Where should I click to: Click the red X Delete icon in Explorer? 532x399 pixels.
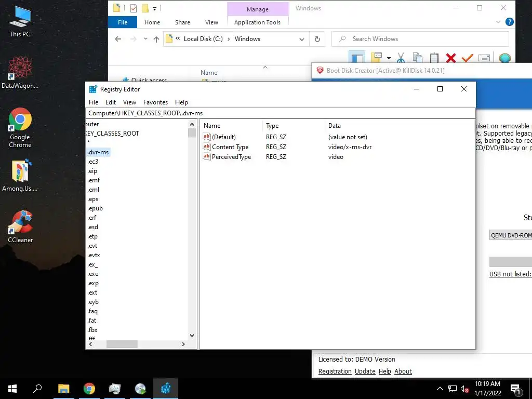click(x=450, y=58)
